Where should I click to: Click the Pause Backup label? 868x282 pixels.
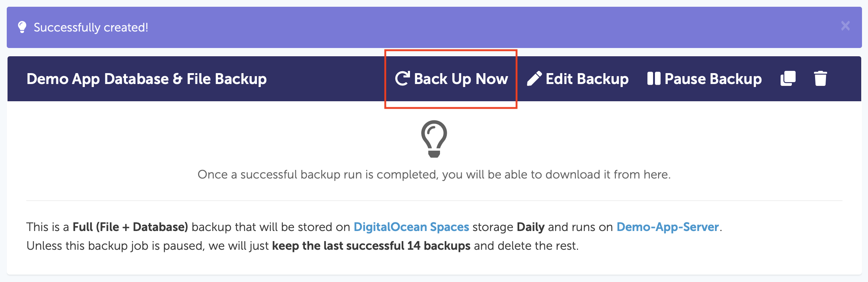pos(713,79)
